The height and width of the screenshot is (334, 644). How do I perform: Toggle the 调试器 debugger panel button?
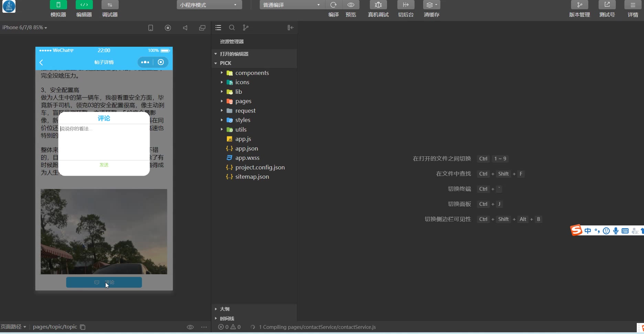click(110, 5)
